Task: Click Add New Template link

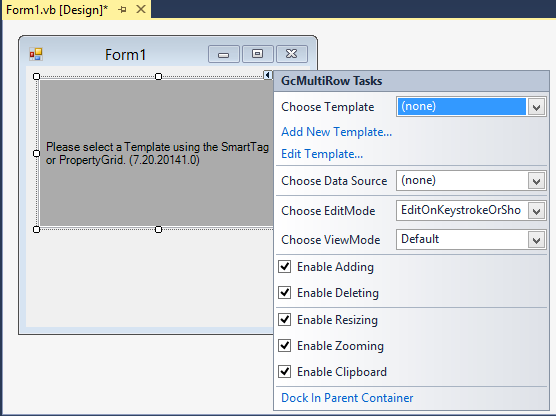Action: tap(336, 132)
